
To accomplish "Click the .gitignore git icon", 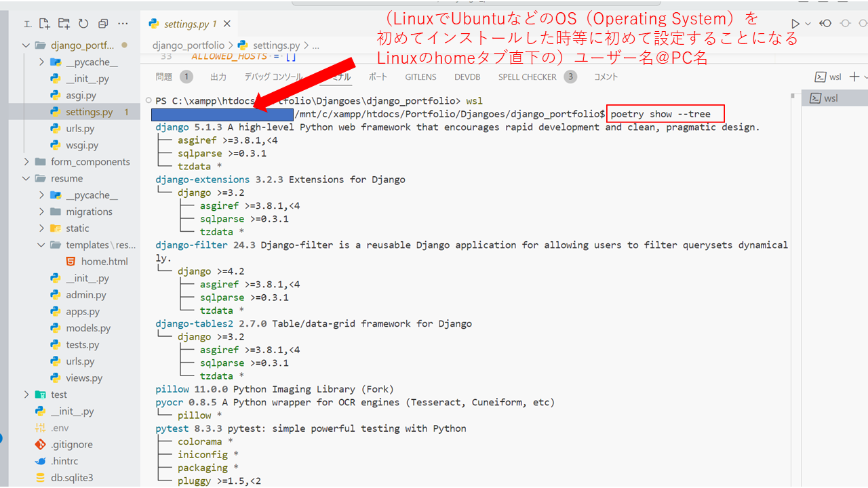I will pyautogui.click(x=40, y=445).
